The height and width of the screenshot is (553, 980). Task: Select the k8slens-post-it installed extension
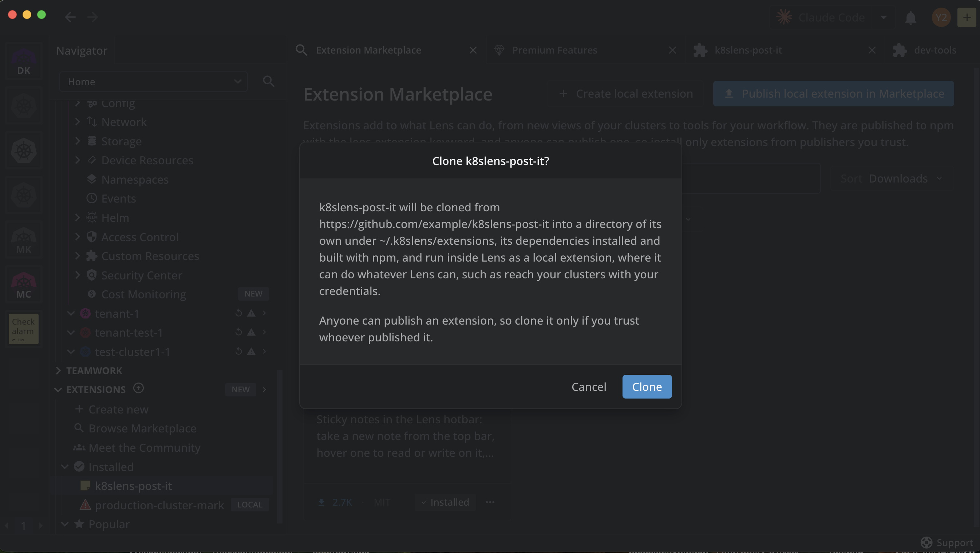[x=133, y=486]
